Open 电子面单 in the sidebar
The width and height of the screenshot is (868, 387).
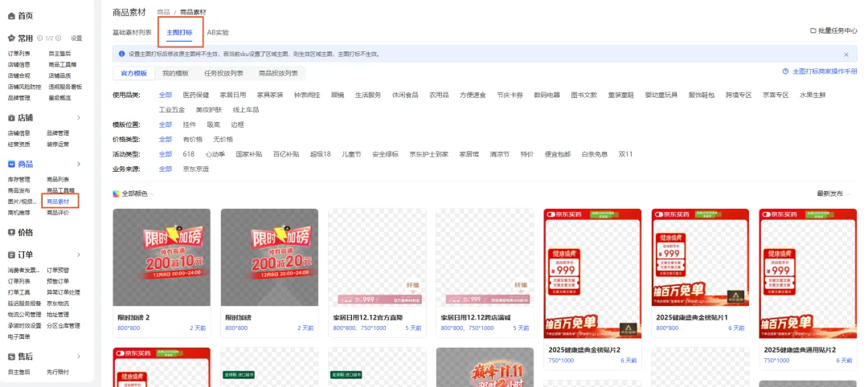coord(18,336)
